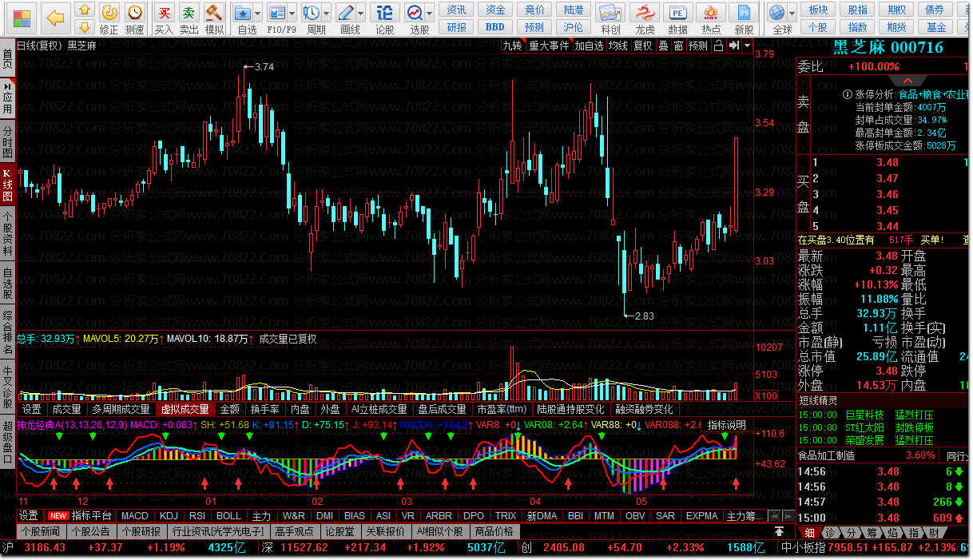The image size is (973, 560).
Task: Expand the 全球 dropdown arrow
Action: click(x=792, y=14)
